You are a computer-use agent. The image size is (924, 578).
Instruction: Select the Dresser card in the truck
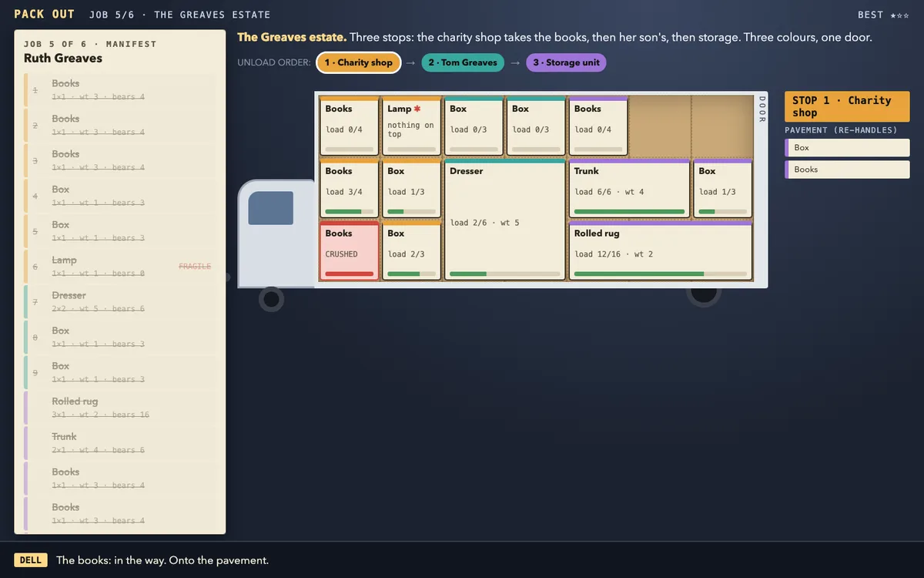coord(505,220)
